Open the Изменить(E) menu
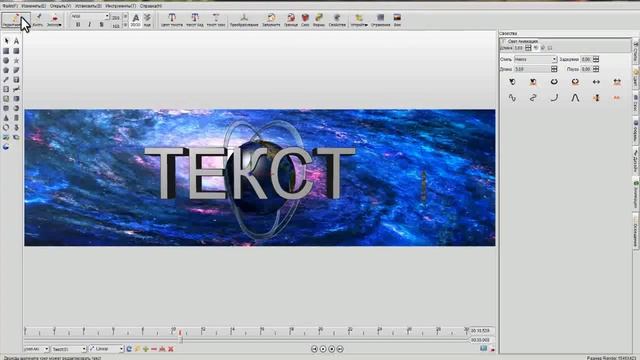Image resolution: width=640 pixels, height=360 pixels. click(x=33, y=6)
